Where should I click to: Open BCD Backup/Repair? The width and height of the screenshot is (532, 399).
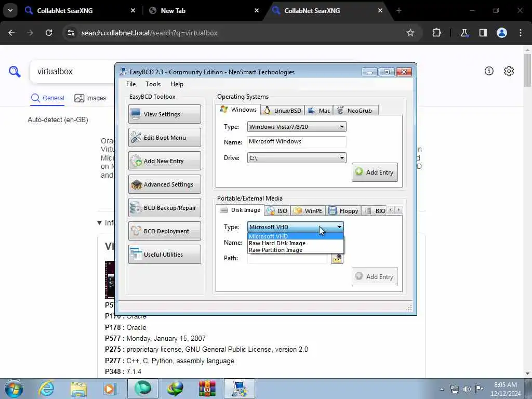pyautogui.click(x=165, y=208)
